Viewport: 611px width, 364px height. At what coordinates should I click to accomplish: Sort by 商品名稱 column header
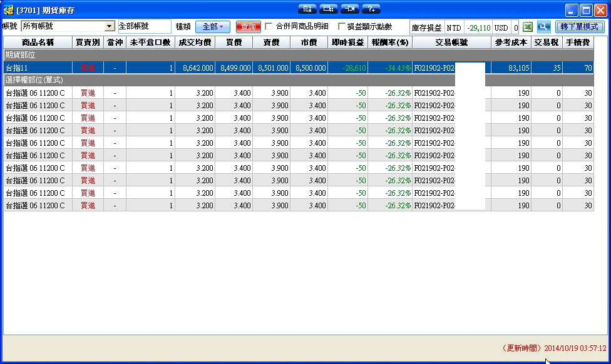(38, 43)
